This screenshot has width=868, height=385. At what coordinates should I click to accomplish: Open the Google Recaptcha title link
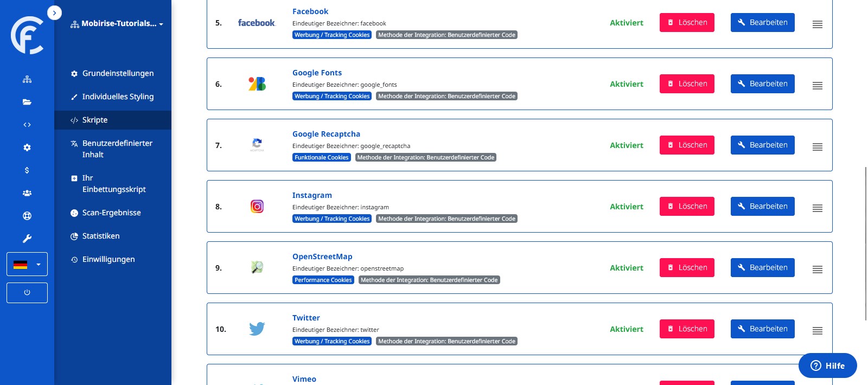326,134
